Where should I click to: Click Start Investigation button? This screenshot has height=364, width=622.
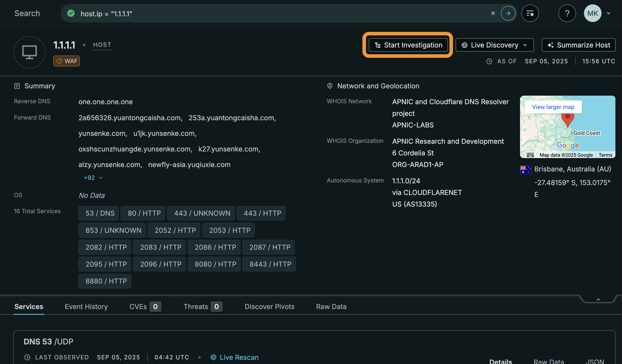click(408, 45)
